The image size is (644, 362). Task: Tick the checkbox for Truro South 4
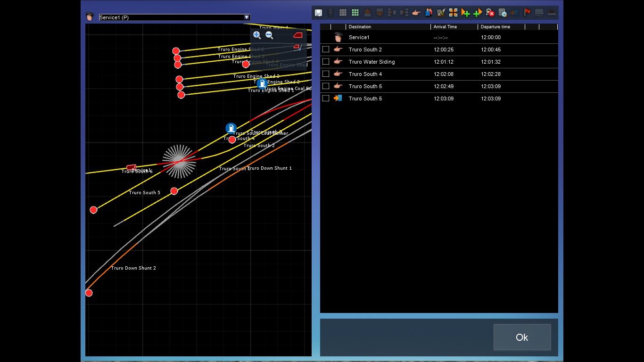pos(326,74)
